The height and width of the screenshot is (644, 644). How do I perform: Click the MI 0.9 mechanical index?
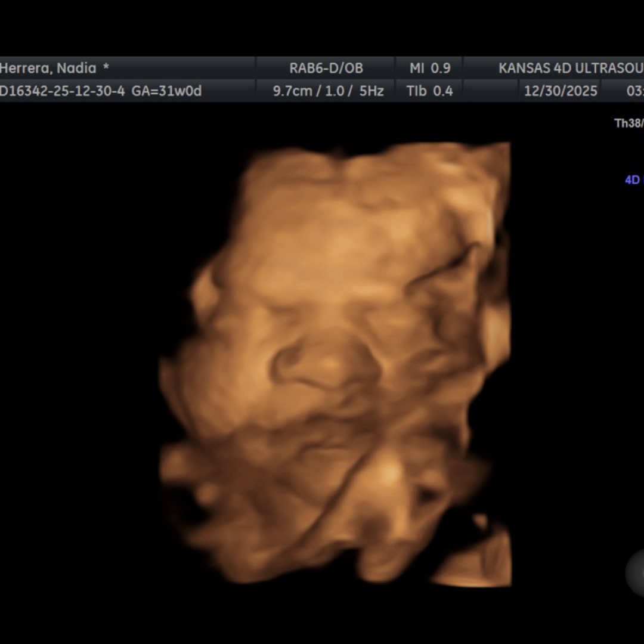[x=429, y=68]
